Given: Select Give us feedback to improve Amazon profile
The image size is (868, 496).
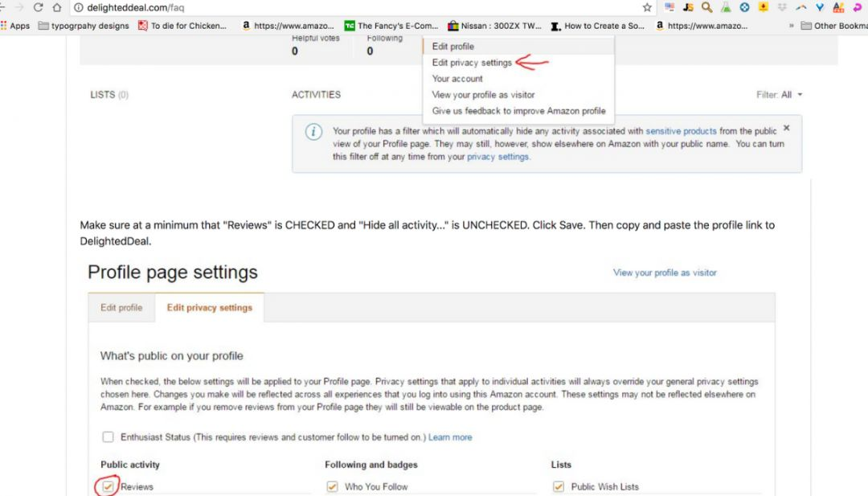Looking at the screenshot, I should tap(518, 111).
